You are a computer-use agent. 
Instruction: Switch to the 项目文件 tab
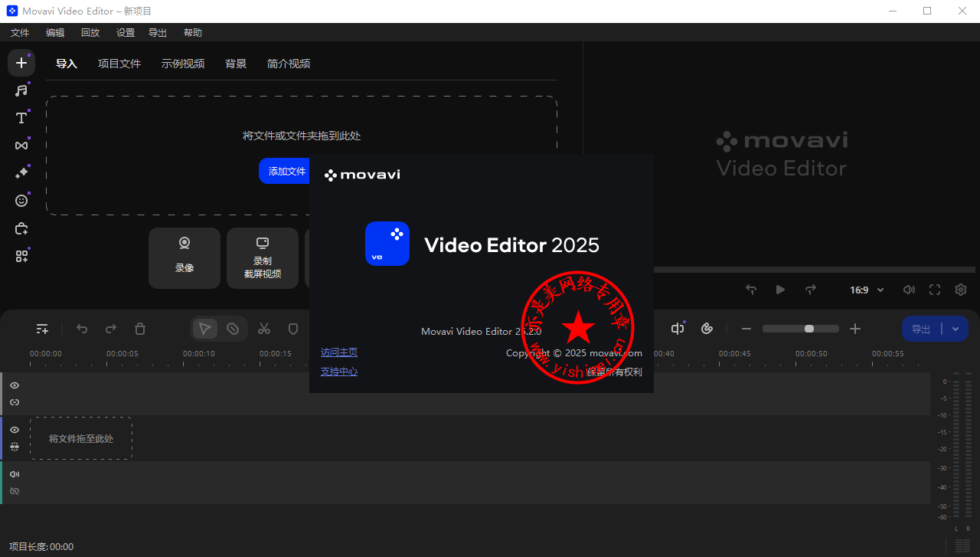[119, 64]
